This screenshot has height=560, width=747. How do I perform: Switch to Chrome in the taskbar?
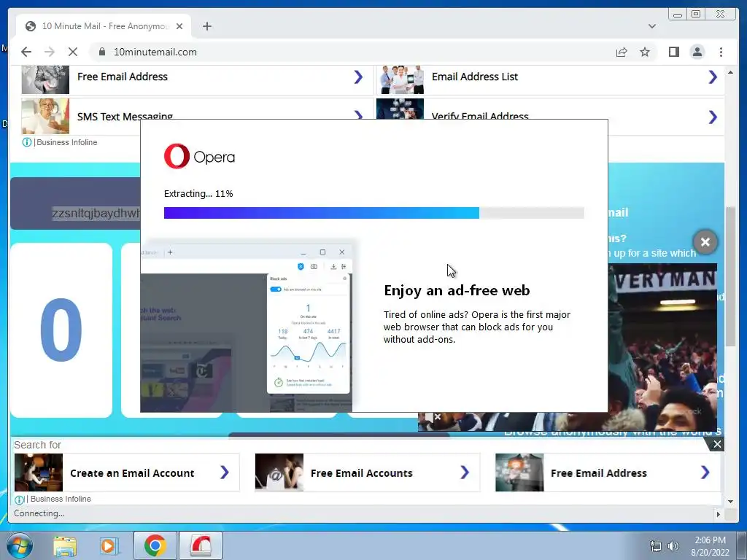(155, 545)
